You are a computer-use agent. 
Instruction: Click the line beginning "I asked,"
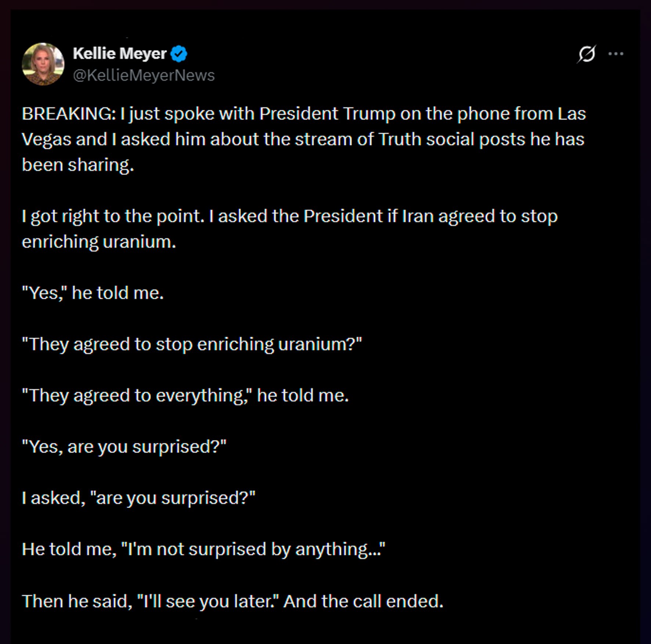138,498
